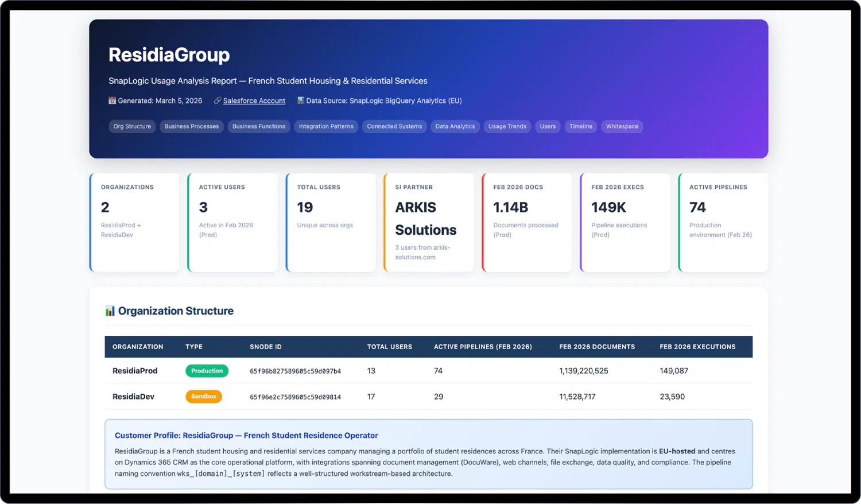Click documents value 11,528,717
This screenshot has width=861, height=504.
577,397
